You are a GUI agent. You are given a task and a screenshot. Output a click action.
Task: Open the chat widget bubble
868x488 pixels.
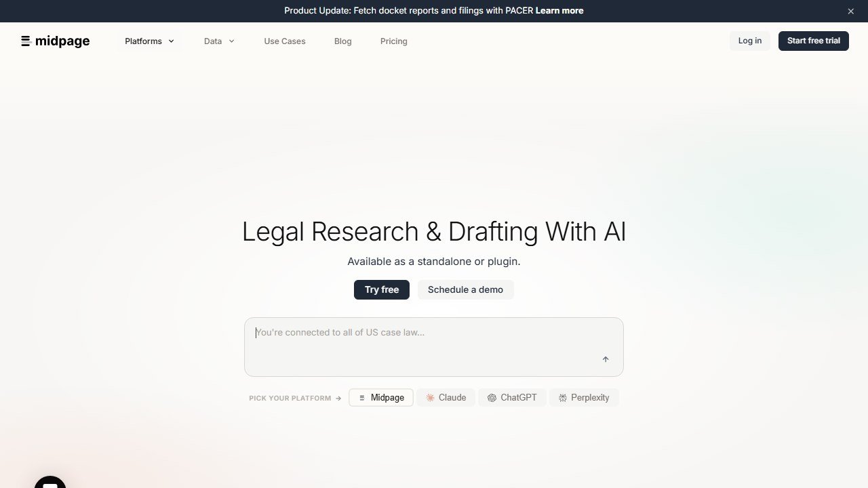click(x=50, y=482)
